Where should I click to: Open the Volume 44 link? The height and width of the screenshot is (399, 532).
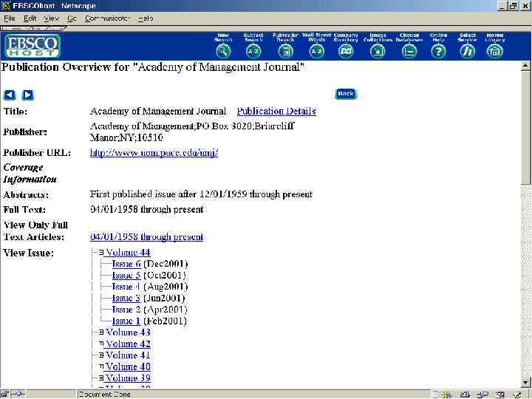tap(128, 253)
